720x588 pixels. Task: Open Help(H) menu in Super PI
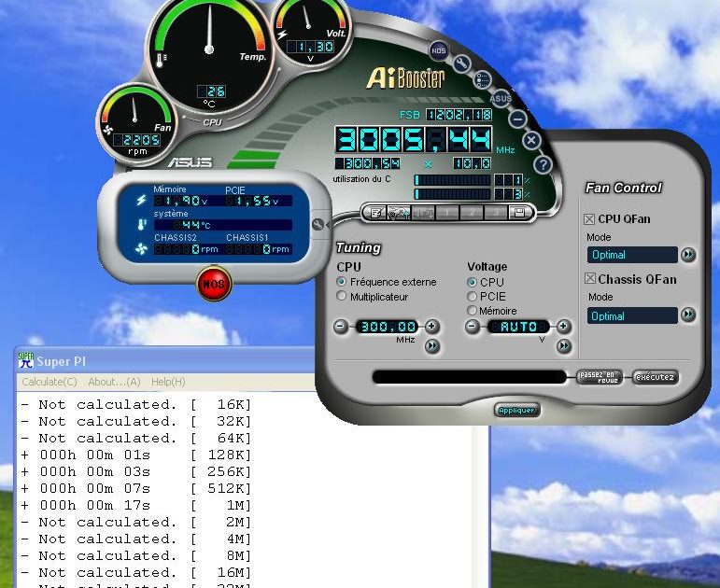(x=168, y=382)
